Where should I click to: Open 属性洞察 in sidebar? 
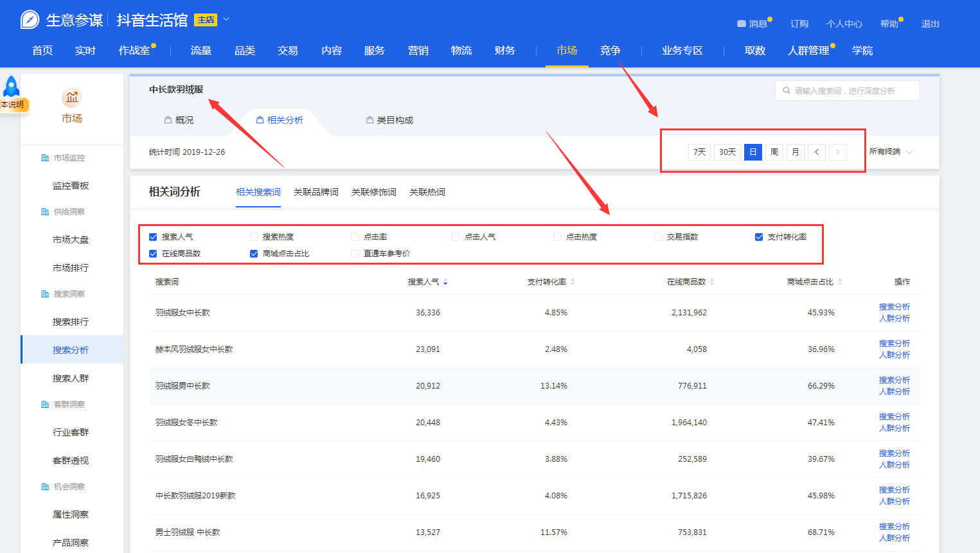pos(71,514)
